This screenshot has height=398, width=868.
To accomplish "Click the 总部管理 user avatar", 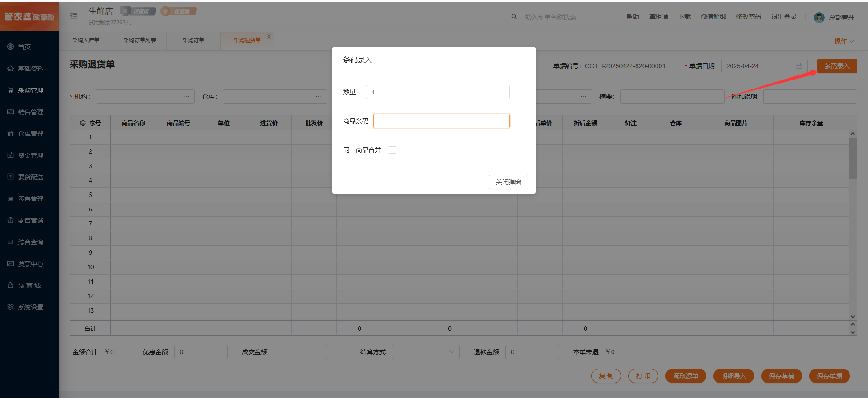I will click(819, 18).
